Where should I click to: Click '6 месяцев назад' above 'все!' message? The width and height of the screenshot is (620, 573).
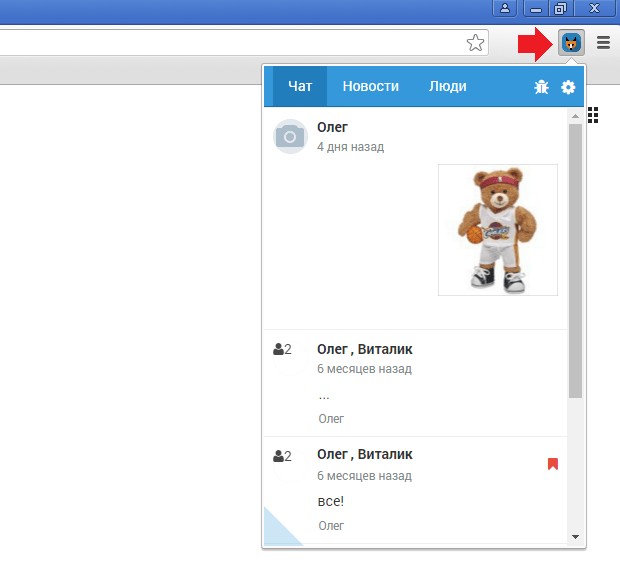pyautogui.click(x=364, y=476)
